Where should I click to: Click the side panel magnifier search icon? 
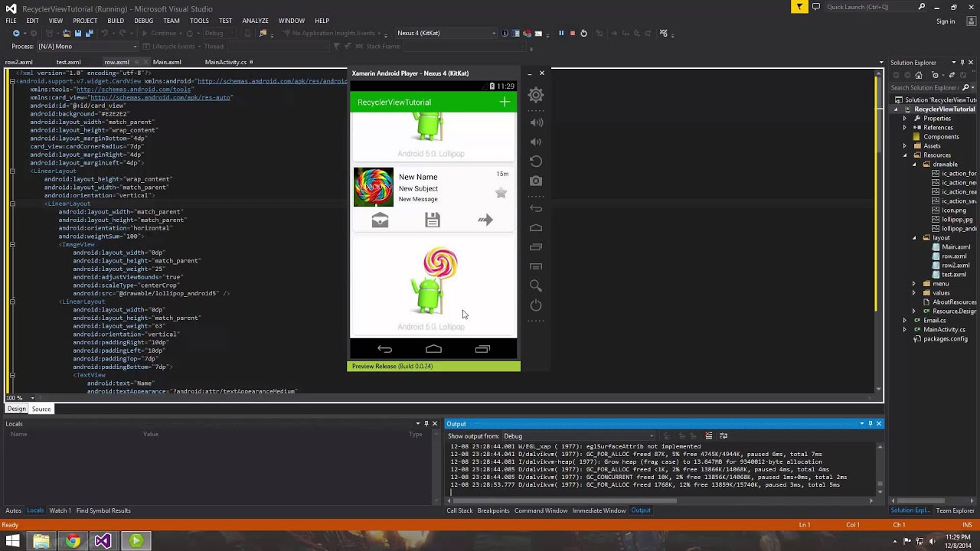coord(536,286)
